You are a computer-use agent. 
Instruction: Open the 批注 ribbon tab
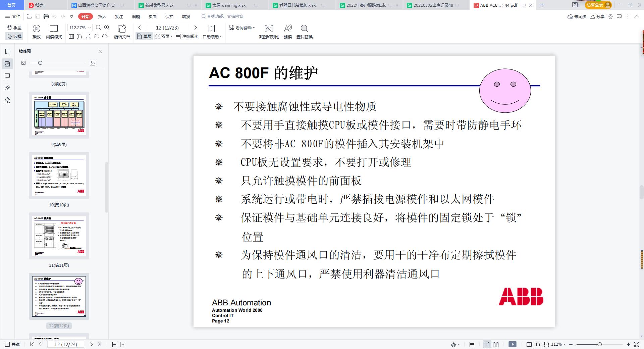pyautogui.click(x=119, y=16)
